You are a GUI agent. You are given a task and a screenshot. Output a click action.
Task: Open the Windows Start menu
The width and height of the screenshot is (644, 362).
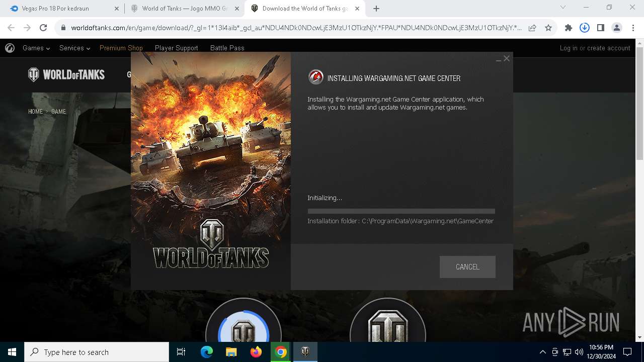click(12, 352)
